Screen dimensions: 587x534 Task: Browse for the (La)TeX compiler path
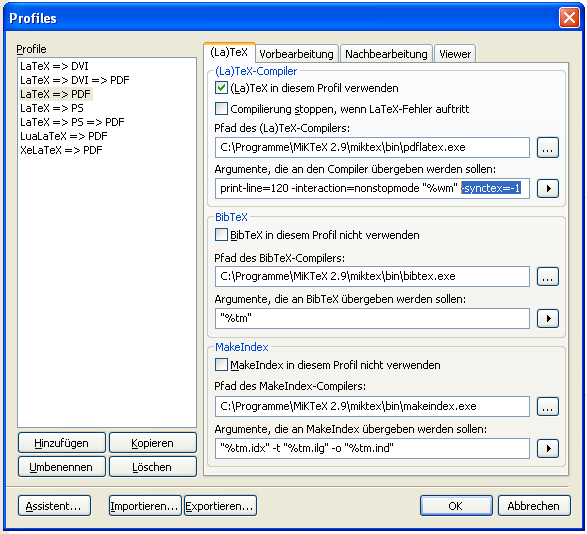(x=548, y=148)
